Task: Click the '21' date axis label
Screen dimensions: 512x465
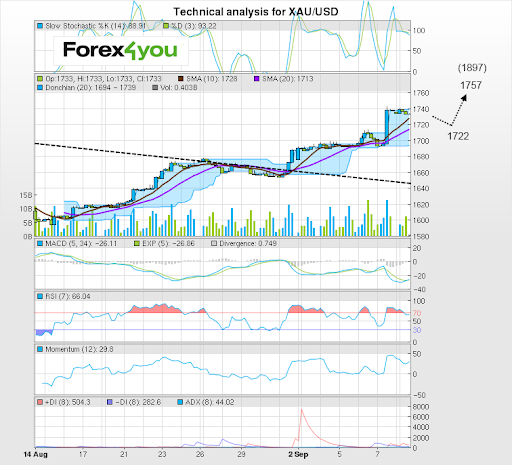Action: coord(124,454)
